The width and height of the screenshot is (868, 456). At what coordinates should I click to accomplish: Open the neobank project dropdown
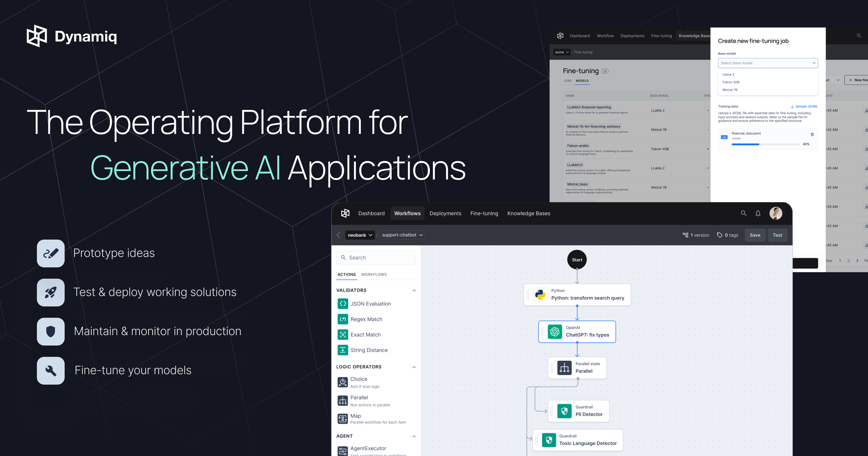[360, 235]
